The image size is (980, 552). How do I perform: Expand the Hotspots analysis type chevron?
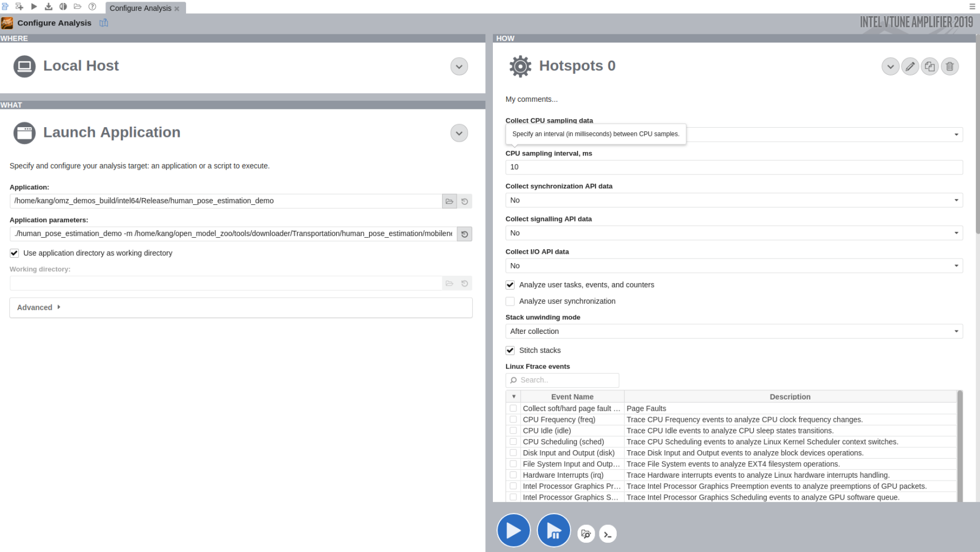click(x=890, y=67)
